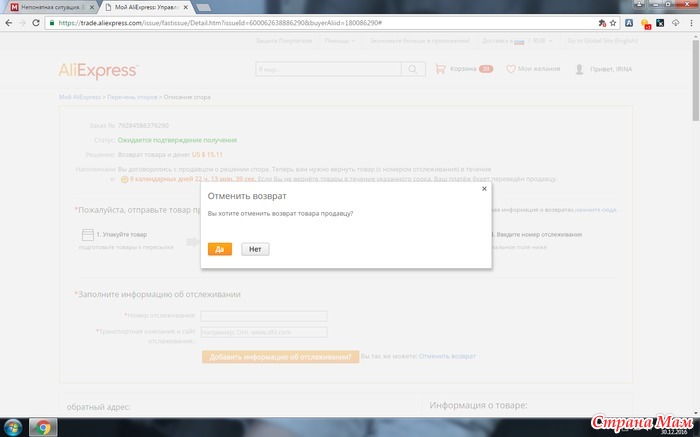Image resolution: width=700 pixels, height=437 pixels.
Task: Go forward using browser forward arrow
Action: click(22, 23)
